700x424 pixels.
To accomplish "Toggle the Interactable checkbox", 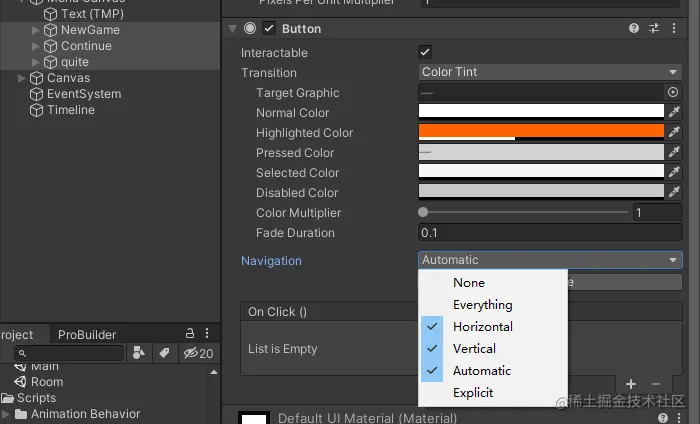I will coord(425,52).
